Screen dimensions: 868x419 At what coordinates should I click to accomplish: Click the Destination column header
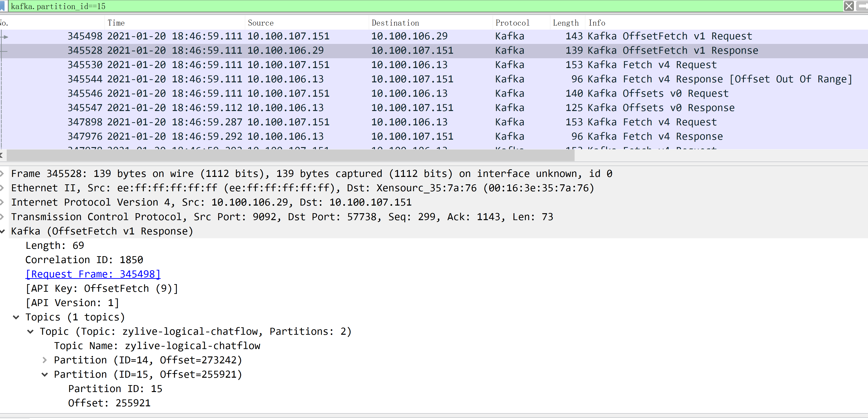click(395, 23)
